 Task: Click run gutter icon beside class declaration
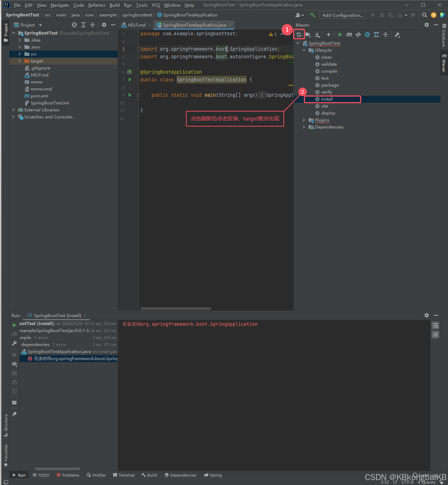130,80
